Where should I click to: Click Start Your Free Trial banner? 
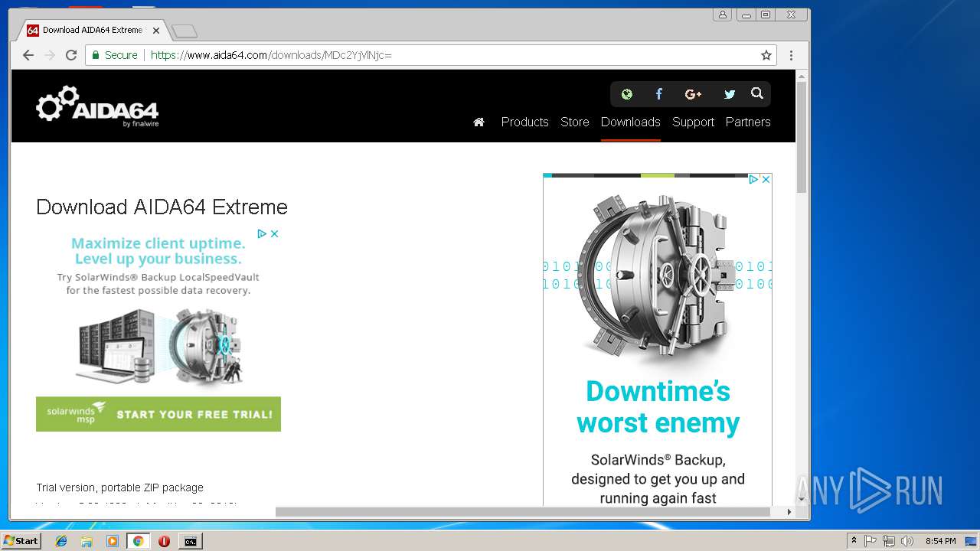click(158, 414)
